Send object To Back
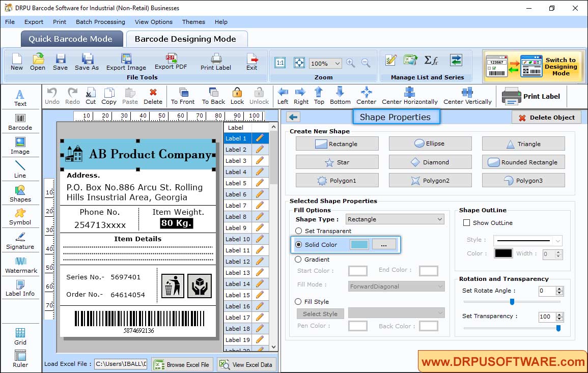The height and width of the screenshot is (373, 588). click(x=213, y=96)
